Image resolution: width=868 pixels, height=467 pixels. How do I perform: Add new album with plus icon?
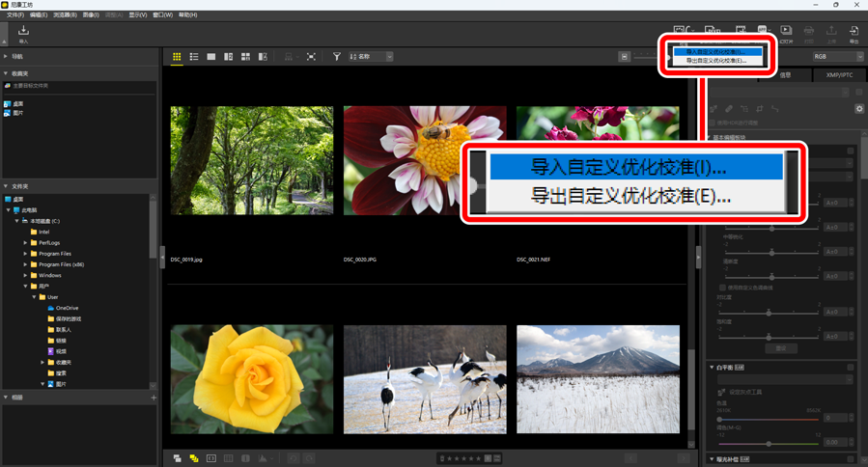pyautogui.click(x=154, y=398)
